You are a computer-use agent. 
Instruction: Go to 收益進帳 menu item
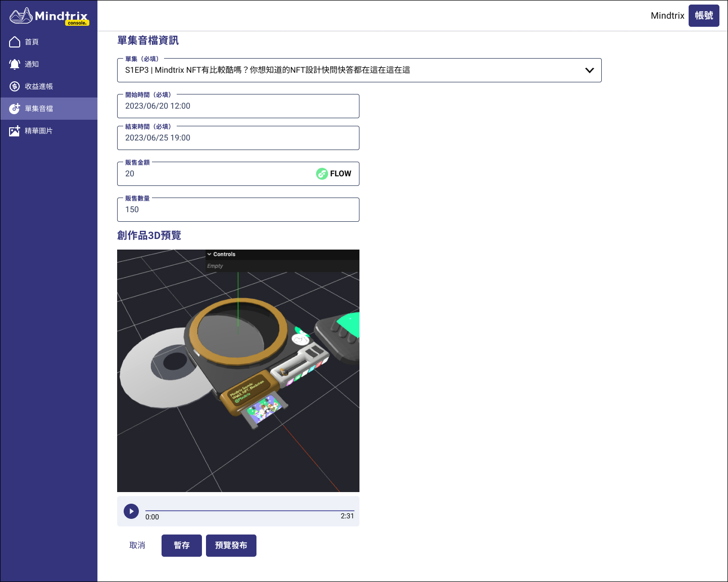pyautogui.click(x=39, y=86)
